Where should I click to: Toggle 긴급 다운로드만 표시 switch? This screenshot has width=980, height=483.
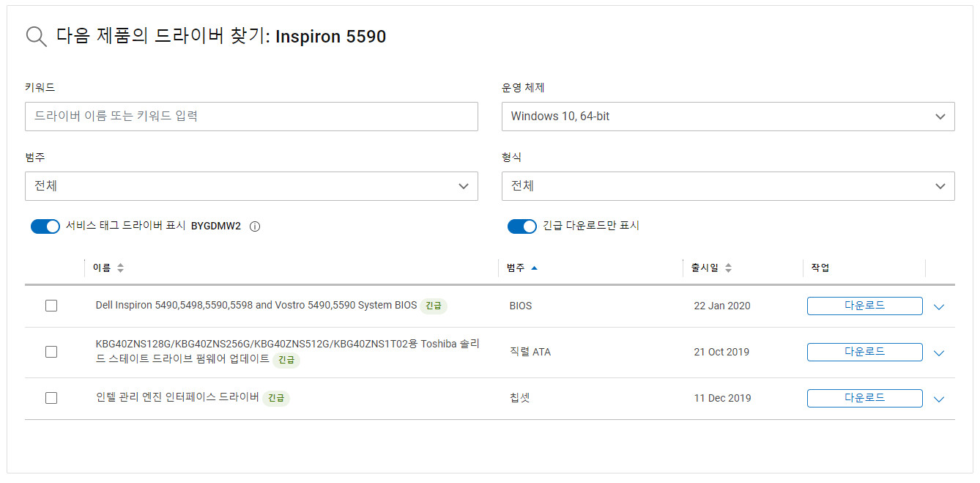tap(521, 226)
